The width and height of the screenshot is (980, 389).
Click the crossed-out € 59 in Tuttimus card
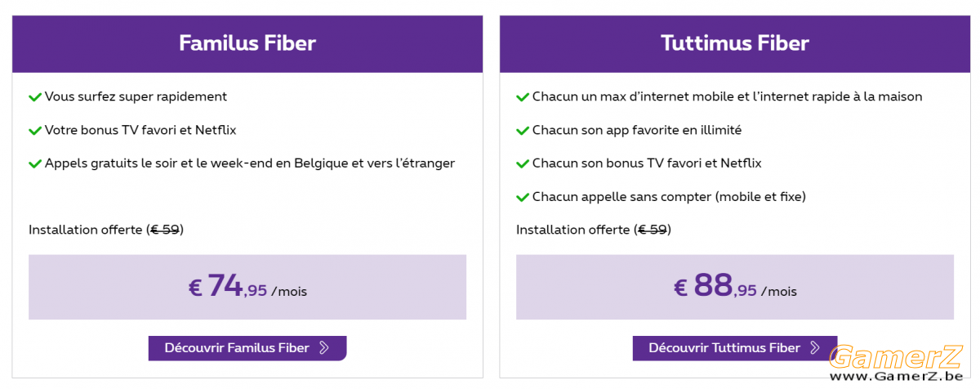[x=653, y=230]
